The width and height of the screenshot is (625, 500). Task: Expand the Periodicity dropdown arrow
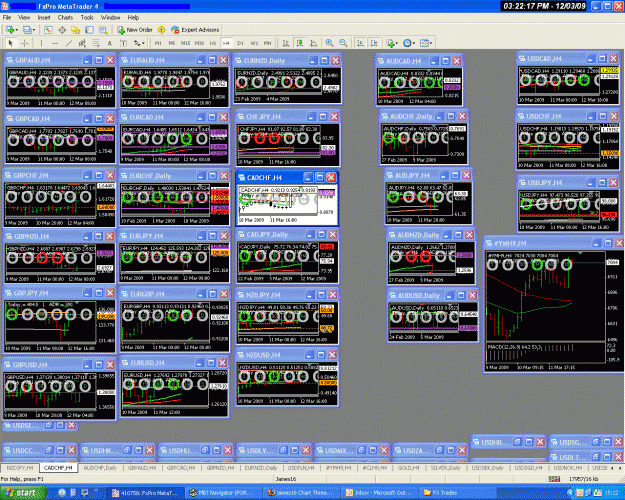414,43
